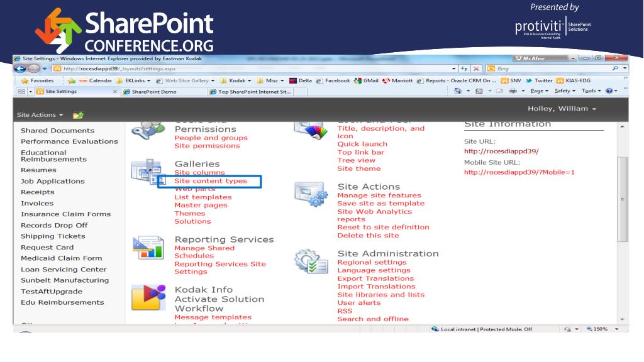Open the Misc favorites folder dropdown
The image size is (644, 362).
[270, 80]
